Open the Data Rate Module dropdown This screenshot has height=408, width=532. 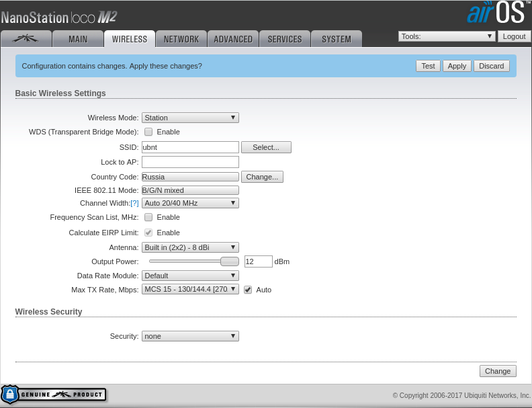click(x=190, y=276)
